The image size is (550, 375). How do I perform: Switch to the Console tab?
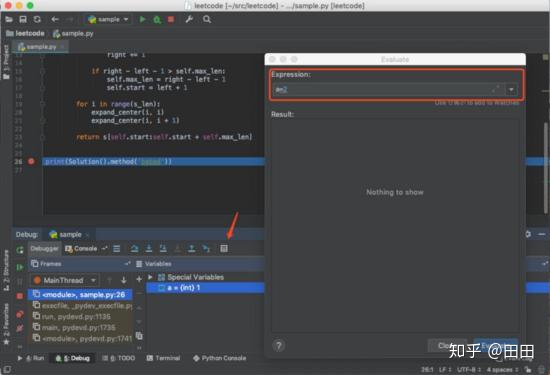coord(81,249)
